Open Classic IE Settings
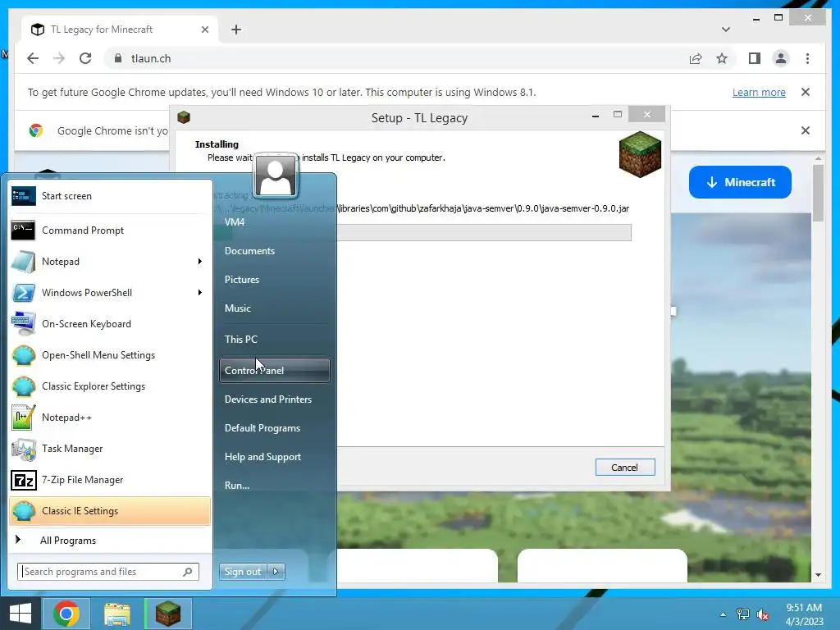The width and height of the screenshot is (840, 630). 110,510
